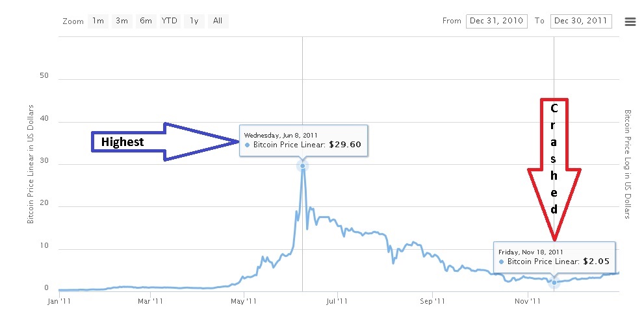The height and width of the screenshot is (316, 644).
Task: Click the red Crashed arrow annotation
Action: (554, 170)
